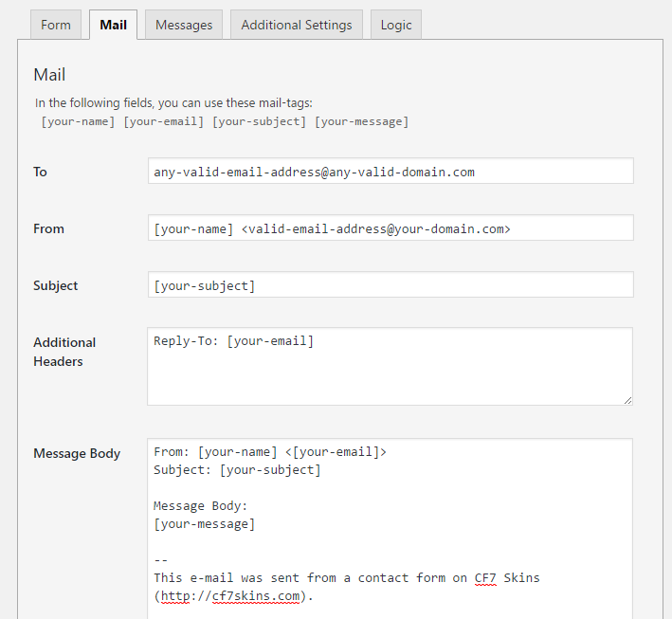
Task: Grab the Additional Headers textarea resize handle
Action: [x=627, y=400]
